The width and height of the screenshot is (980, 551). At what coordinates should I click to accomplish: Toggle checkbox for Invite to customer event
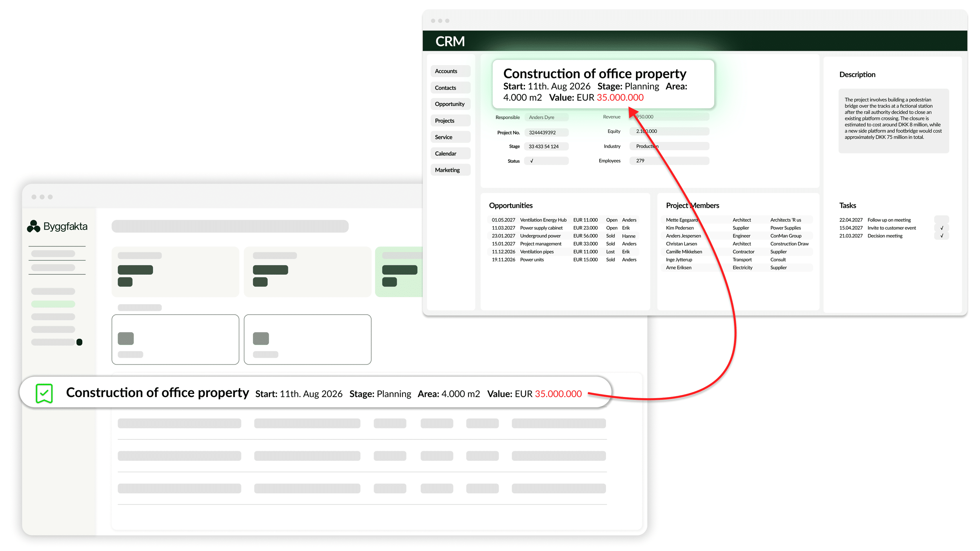942,228
